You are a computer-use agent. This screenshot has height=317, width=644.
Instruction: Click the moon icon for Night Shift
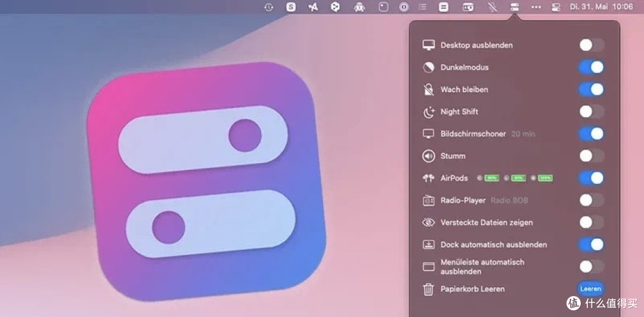[428, 112]
